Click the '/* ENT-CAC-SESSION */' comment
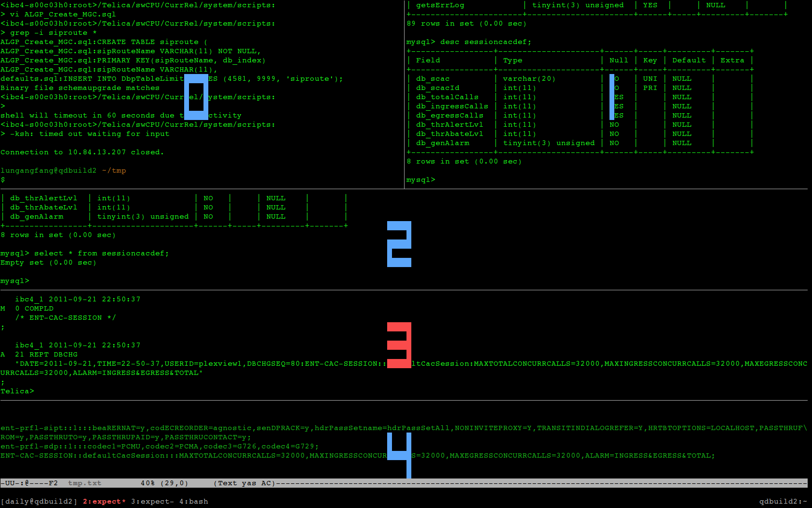Screen dimensions: 812x508 pos(65,318)
